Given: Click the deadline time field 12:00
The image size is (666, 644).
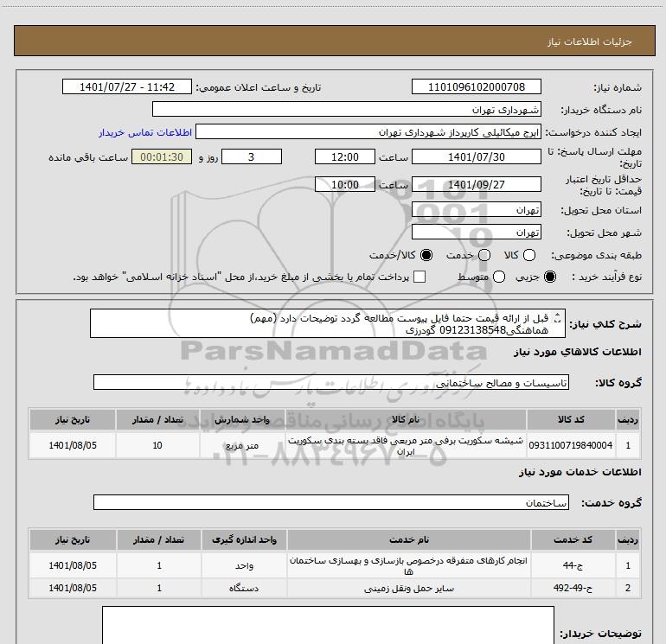Looking at the screenshot, I should tap(345, 156).
